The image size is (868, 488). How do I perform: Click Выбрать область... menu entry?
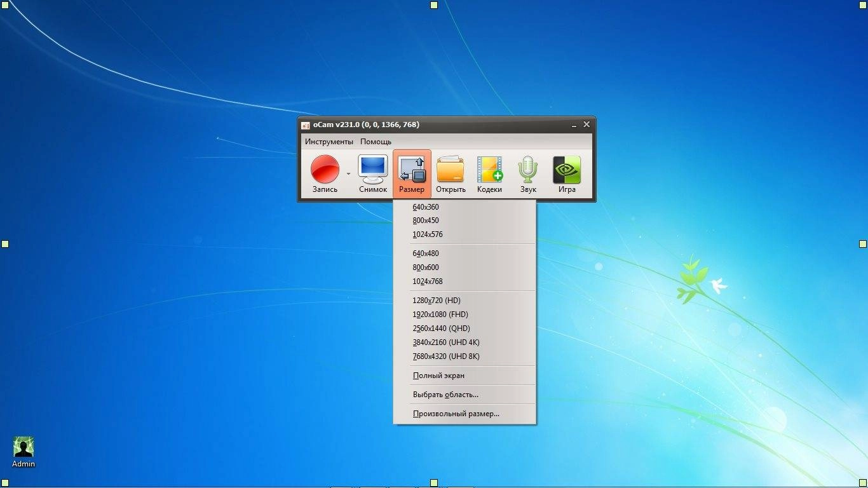point(465,395)
